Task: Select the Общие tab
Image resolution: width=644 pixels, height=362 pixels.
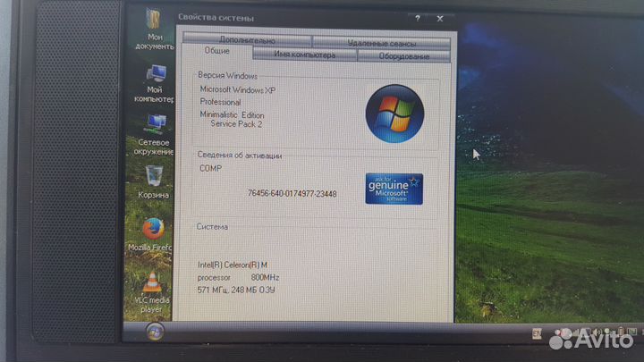Action: [x=216, y=51]
